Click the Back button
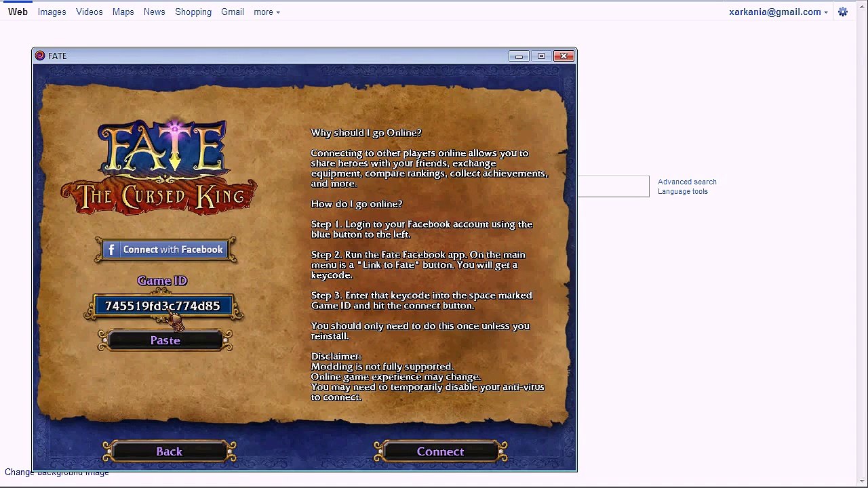Screen dimensions: 868x488 click(x=170, y=451)
